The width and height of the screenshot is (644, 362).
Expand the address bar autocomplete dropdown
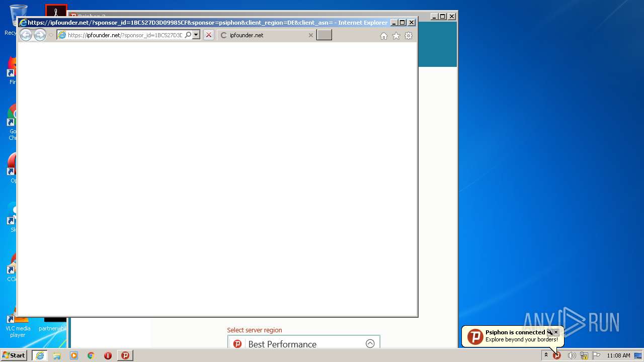tap(196, 35)
